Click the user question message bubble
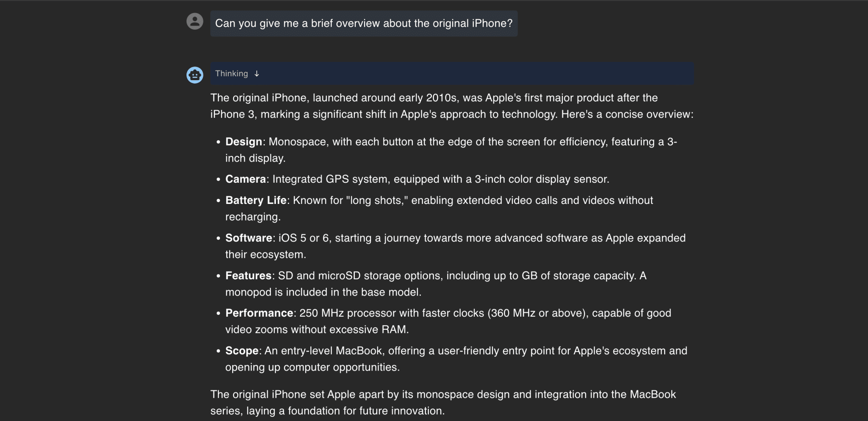This screenshot has width=868, height=421. [x=364, y=23]
